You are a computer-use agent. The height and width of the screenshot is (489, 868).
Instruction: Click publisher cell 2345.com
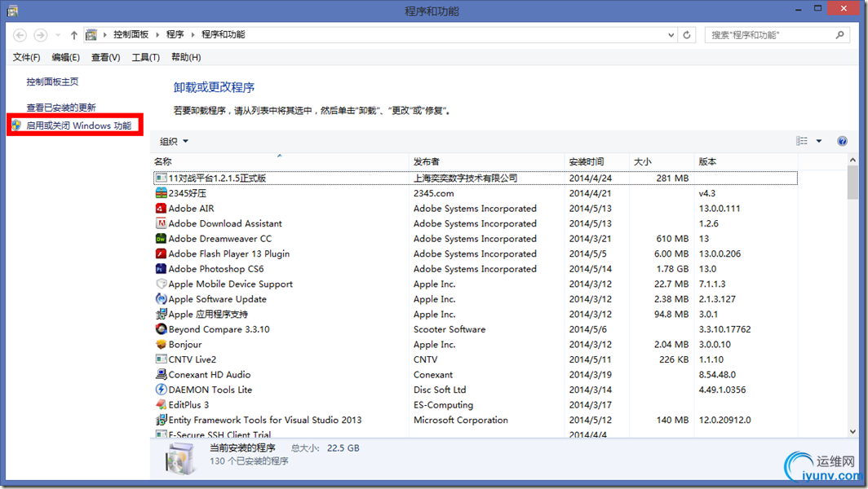[x=433, y=193]
